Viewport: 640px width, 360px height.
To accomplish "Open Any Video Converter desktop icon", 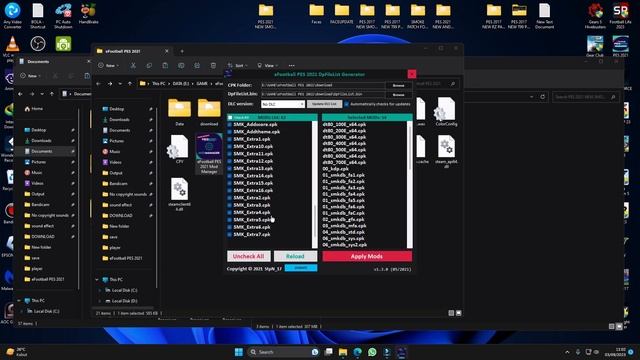I will click(12, 16).
